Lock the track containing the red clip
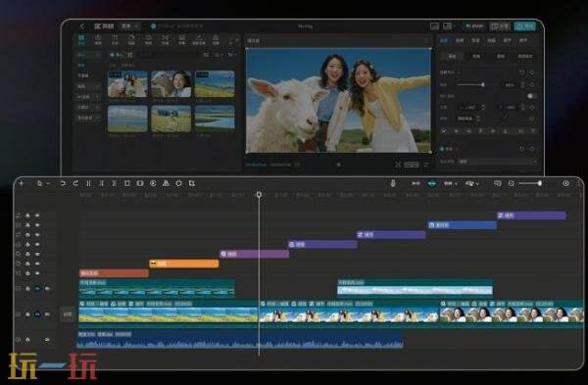The image size is (588, 385). 27,273
